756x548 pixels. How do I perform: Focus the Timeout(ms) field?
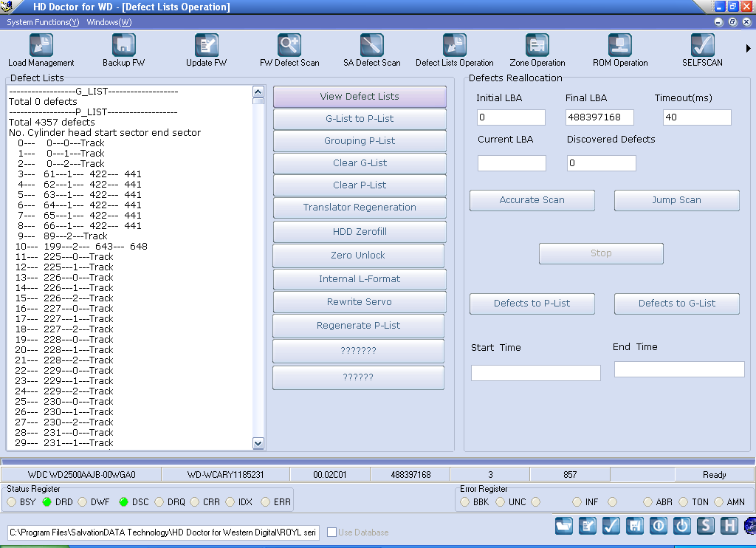click(x=697, y=117)
